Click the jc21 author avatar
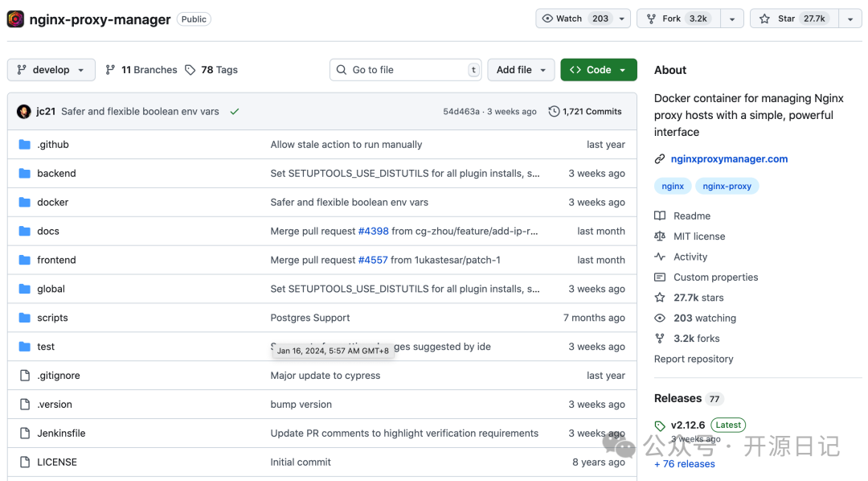The height and width of the screenshot is (481, 868). 24,112
